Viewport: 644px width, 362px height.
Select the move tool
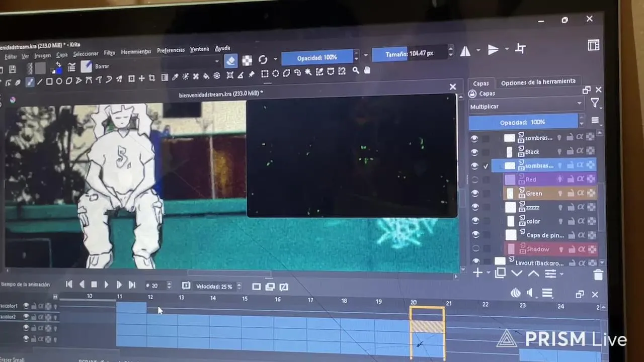(141, 78)
